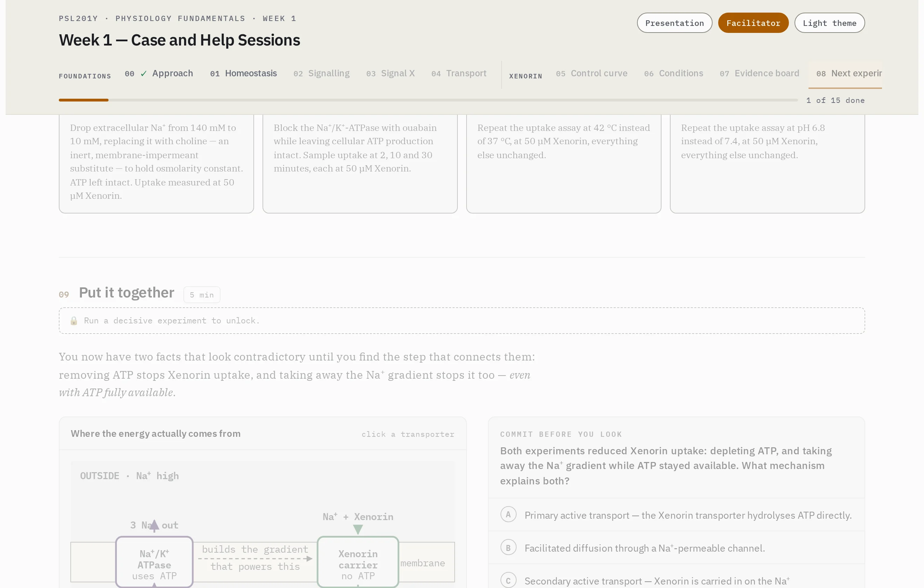Jump to the 07 Evidence board tab
The image size is (924, 588).
pyautogui.click(x=759, y=73)
